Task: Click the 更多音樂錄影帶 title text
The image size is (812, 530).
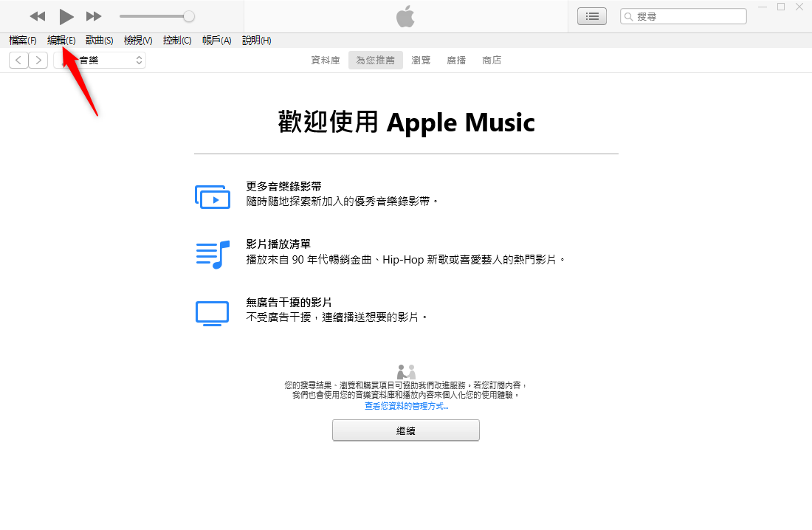Action: pyautogui.click(x=283, y=187)
